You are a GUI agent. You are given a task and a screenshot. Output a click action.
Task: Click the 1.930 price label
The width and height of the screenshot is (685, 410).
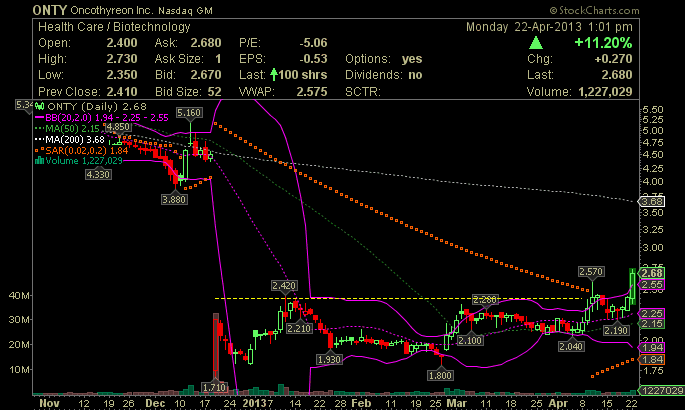[x=329, y=359]
